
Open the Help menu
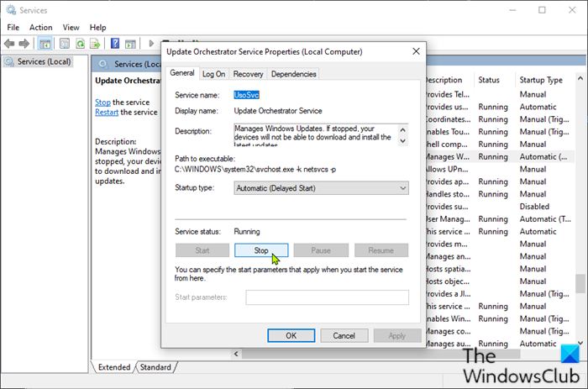click(x=98, y=28)
